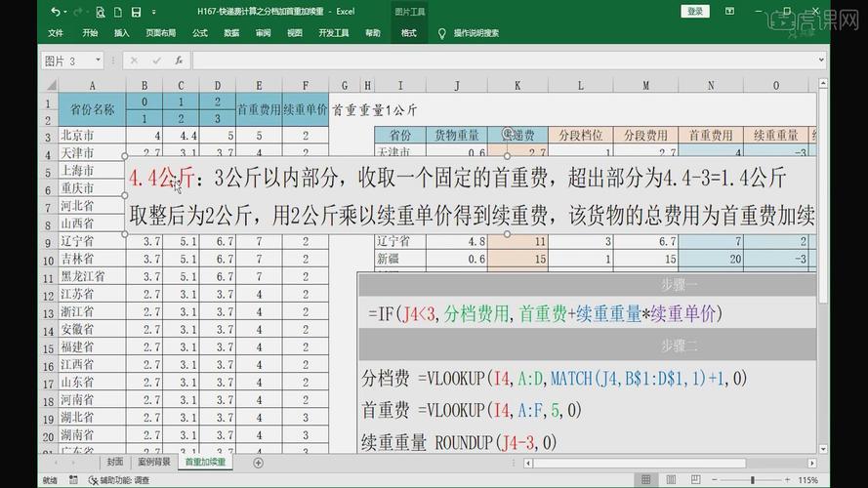The width and height of the screenshot is (868, 488).
Task: Click vertical scrollbar down arrow
Action: tap(823, 449)
